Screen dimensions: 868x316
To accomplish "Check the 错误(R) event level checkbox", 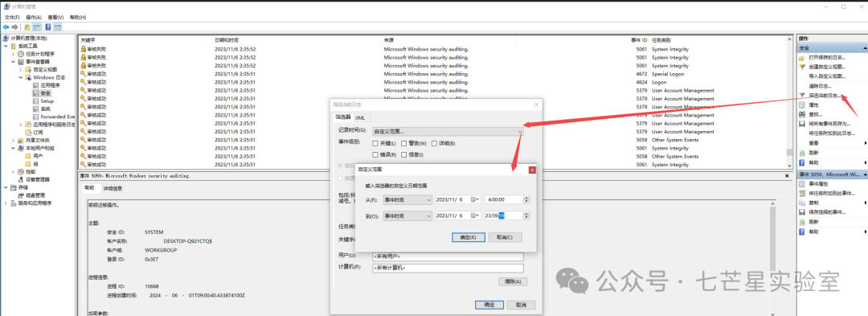I will (x=375, y=154).
